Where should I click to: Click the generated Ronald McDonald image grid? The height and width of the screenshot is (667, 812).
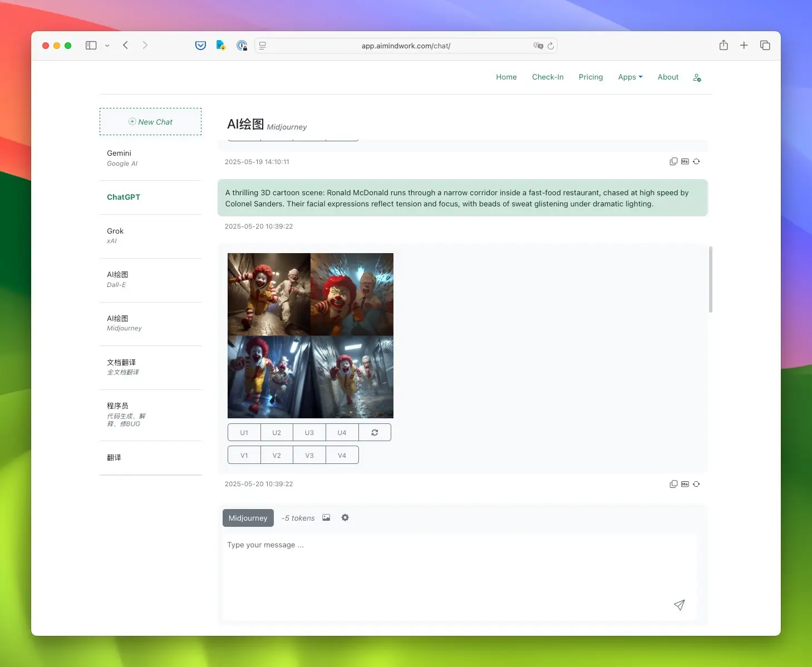click(311, 335)
